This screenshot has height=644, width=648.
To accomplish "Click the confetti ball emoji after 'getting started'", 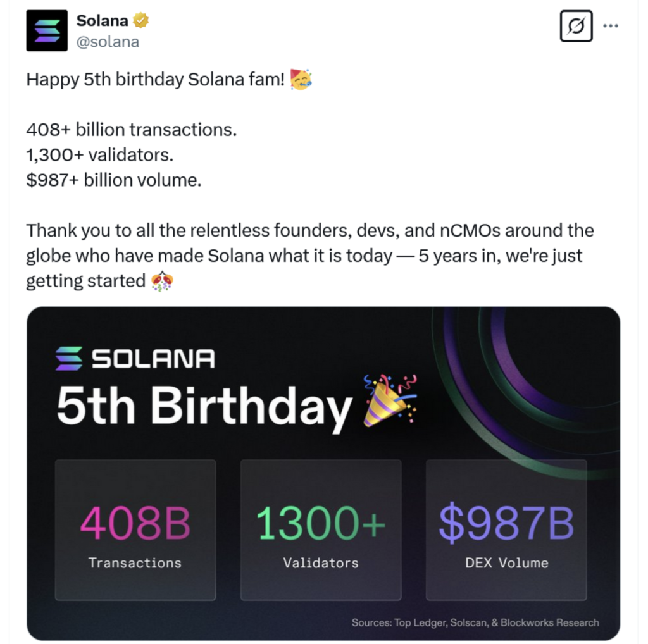I will (163, 280).
